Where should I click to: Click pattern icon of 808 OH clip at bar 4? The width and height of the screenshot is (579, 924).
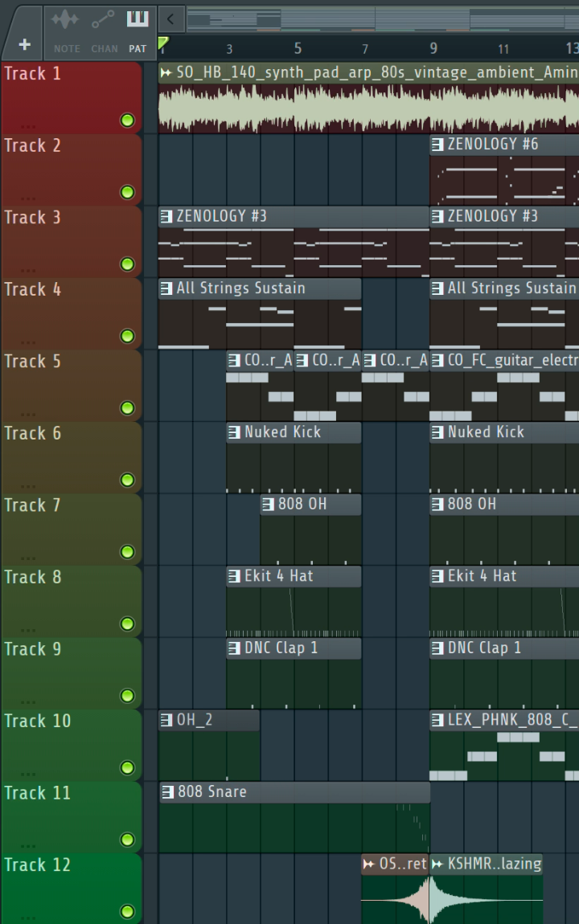tap(268, 504)
